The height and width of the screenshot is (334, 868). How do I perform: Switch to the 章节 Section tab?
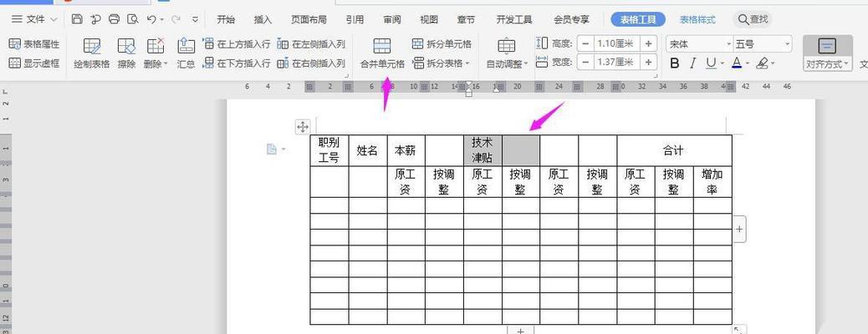[466, 19]
